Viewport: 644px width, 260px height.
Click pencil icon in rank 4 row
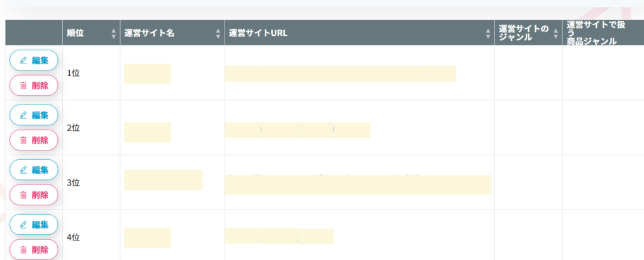pos(24,225)
